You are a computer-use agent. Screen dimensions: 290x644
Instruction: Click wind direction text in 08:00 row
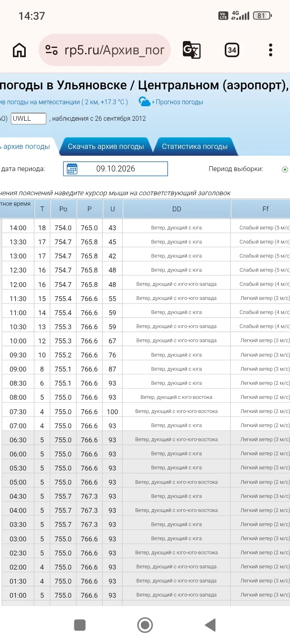point(176,397)
